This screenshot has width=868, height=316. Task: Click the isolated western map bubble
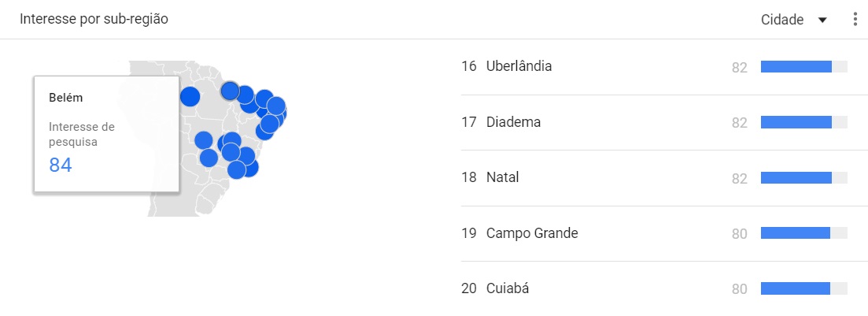click(190, 97)
